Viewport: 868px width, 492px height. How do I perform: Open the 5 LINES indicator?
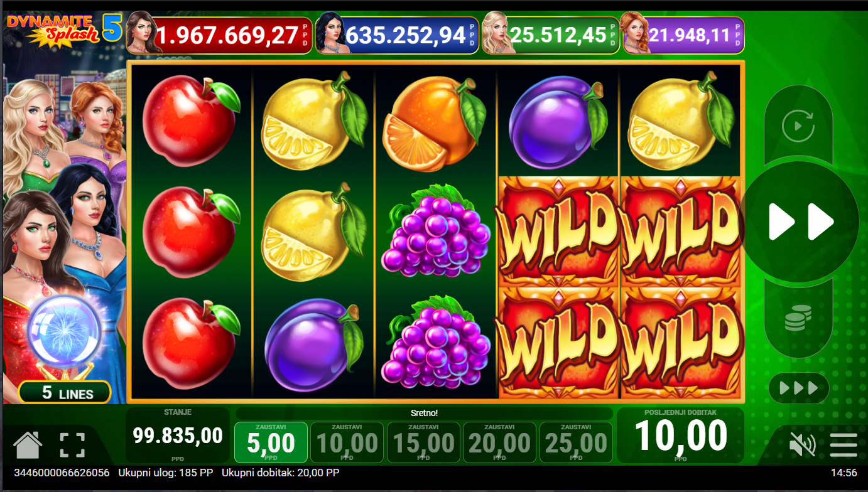65,393
